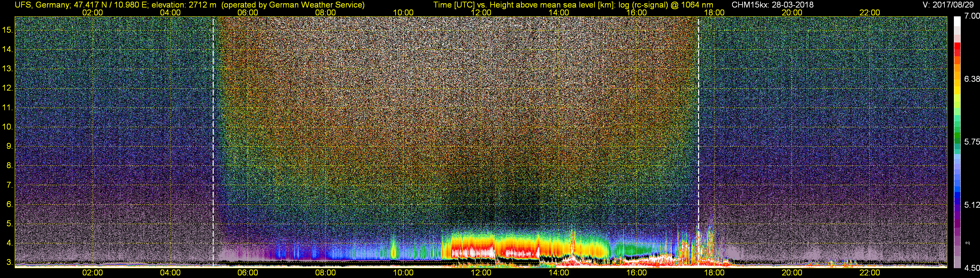Click the 14:00 label on the top time axis

(x=559, y=12)
